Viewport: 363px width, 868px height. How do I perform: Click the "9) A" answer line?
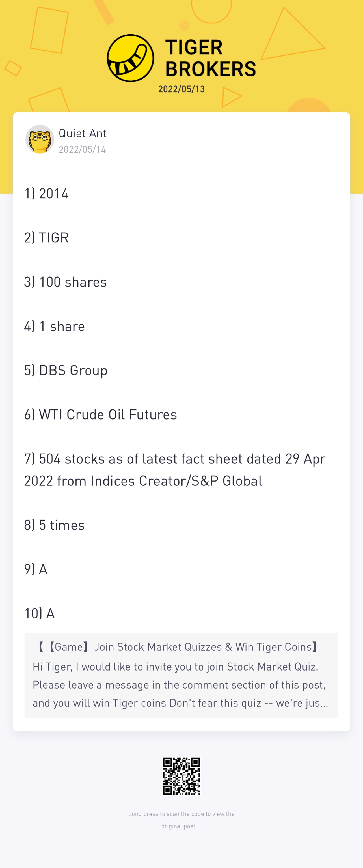[x=36, y=569]
